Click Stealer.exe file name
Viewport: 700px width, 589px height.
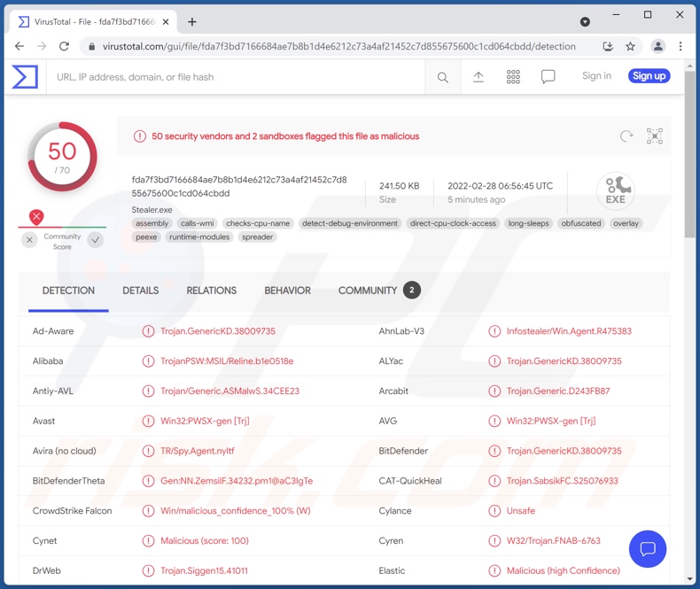(152, 210)
